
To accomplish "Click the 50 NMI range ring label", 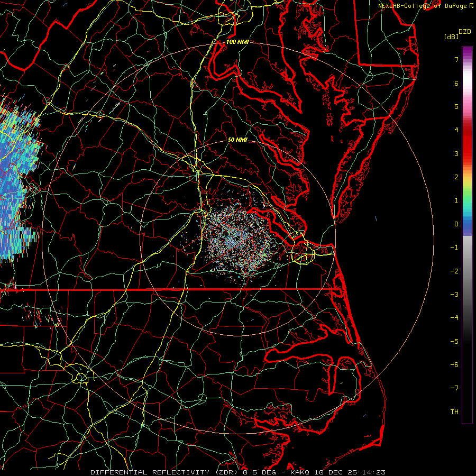I will point(237,140).
